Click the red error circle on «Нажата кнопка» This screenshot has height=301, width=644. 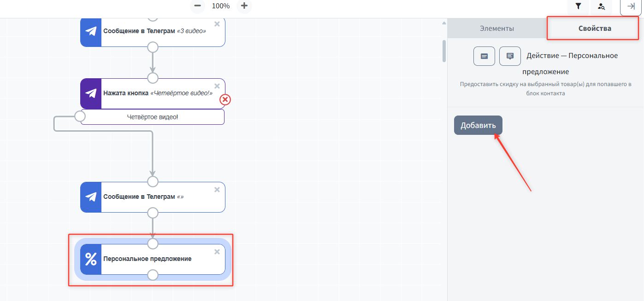[225, 99]
